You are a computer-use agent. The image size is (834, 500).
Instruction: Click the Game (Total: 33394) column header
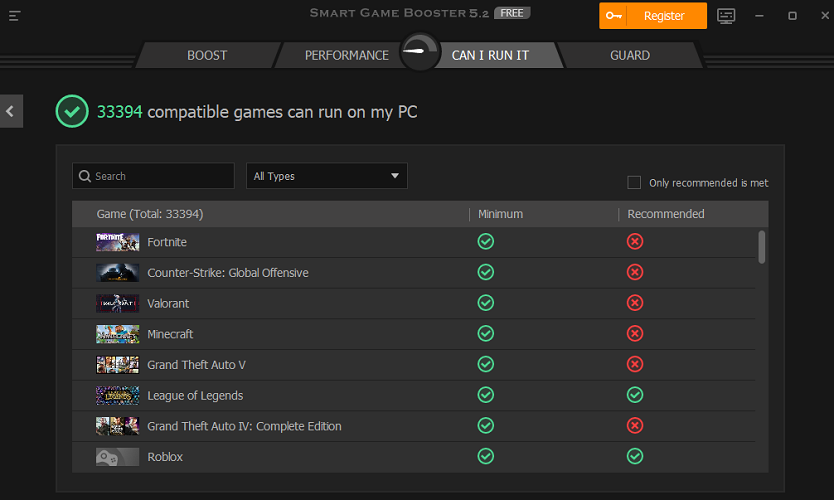[150, 214]
